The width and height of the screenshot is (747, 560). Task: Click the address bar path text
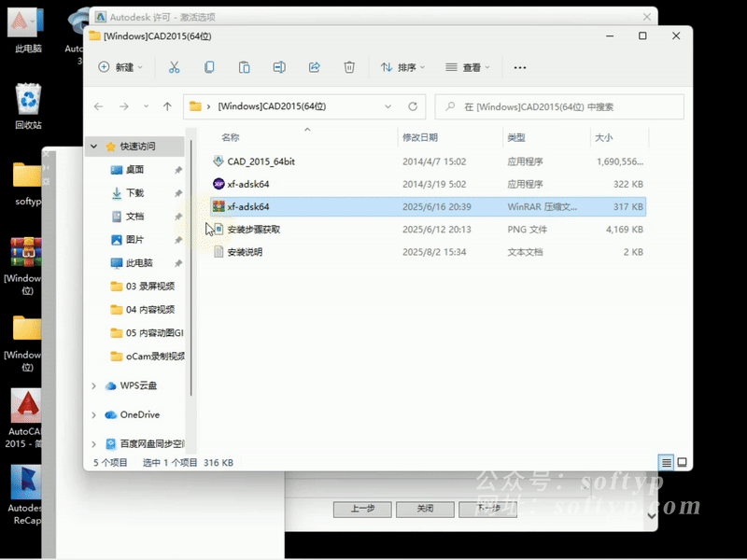272,106
